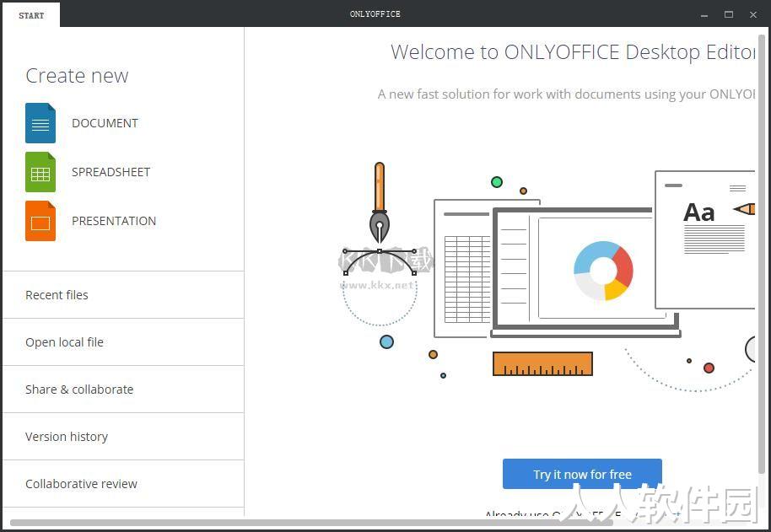This screenshot has height=532, width=771.
Task: Minimize the ONLYOFFICE window
Action: pos(704,14)
